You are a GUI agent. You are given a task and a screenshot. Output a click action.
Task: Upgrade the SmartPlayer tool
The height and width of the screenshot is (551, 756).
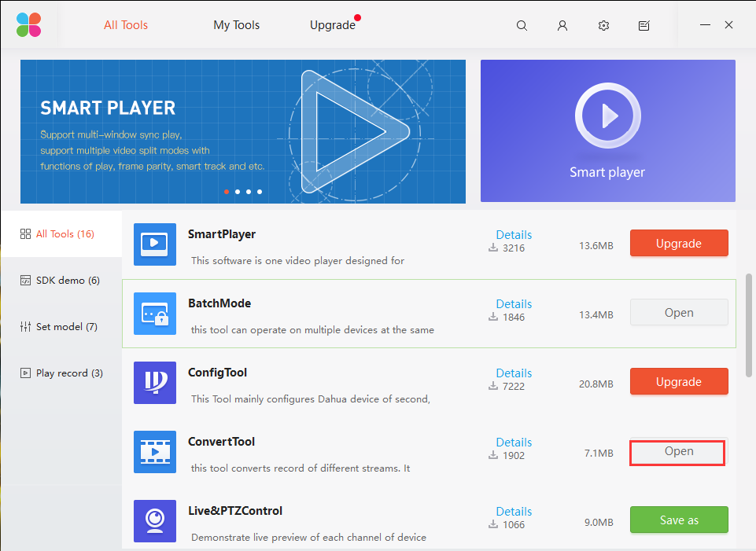pos(679,243)
